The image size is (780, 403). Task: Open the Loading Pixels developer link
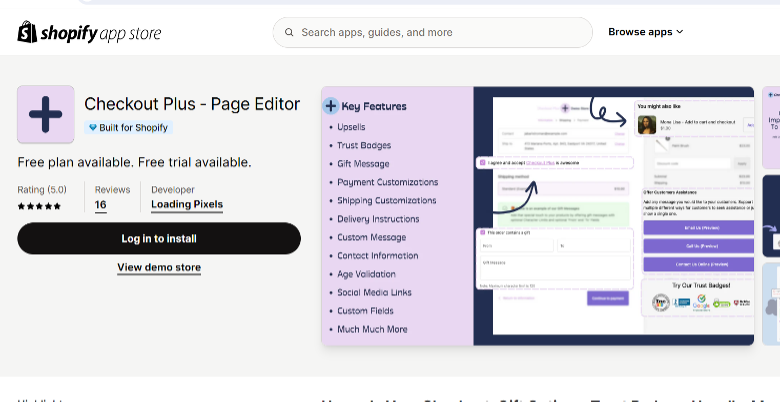point(187,204)
